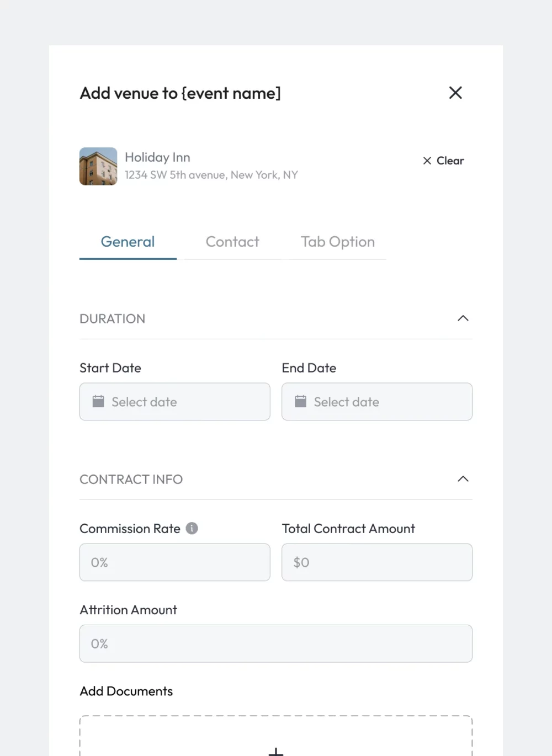Collapse the Duration section chevron

[x=463, y=318]
